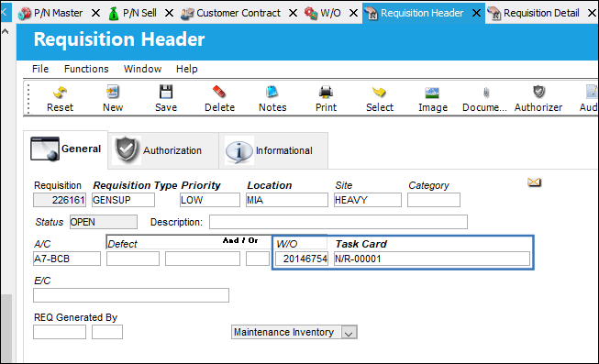Click the envelope mail icon

(534, 182)
